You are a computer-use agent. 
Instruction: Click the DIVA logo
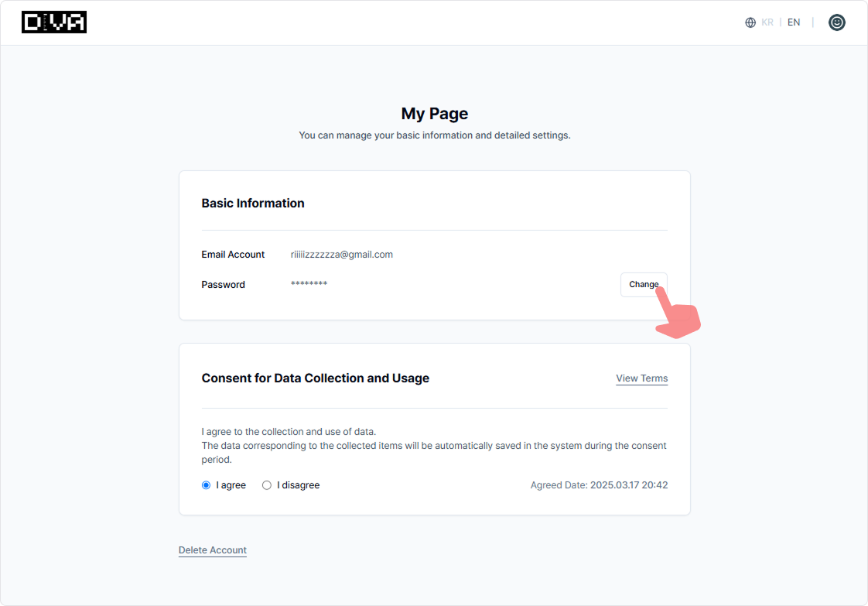point(54,22)
